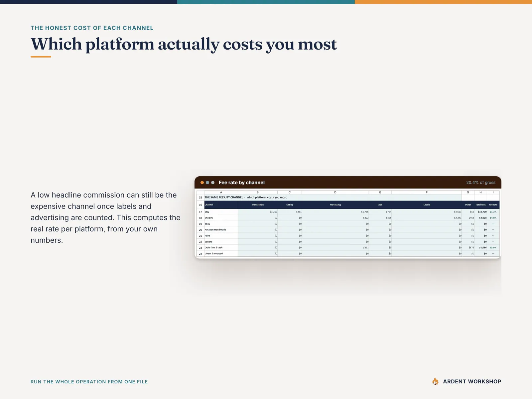Click the Listing header cell
Viewport: 532px width, 399px height.
pos(290,205)
